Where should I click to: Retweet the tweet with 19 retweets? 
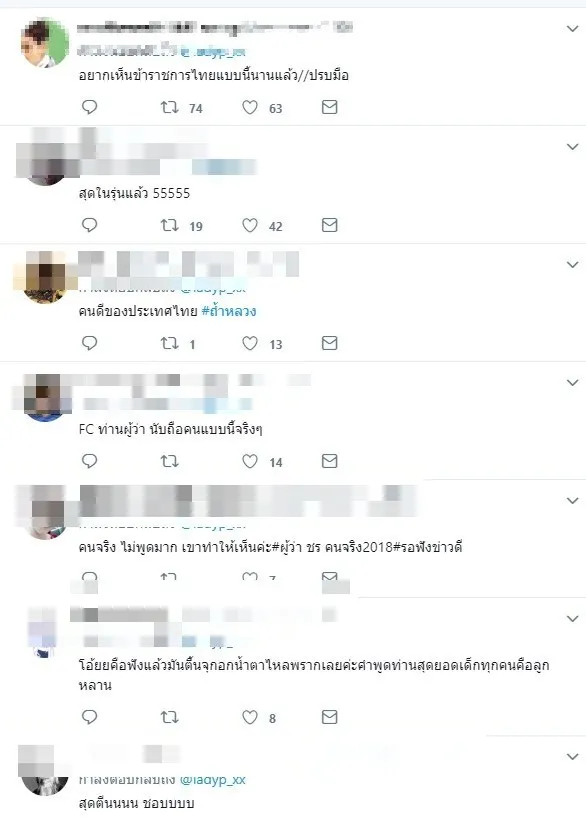pyautogui.click(x=170, y=225)
